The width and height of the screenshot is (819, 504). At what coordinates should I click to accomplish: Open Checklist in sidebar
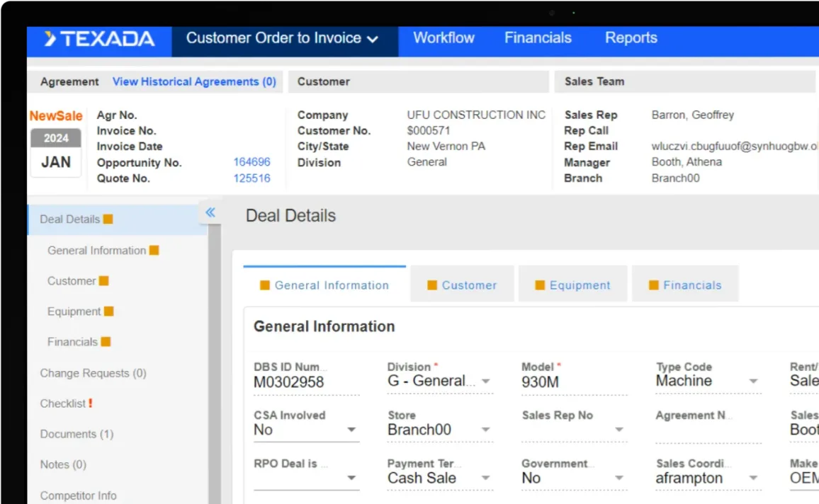(x=62, y=403)
